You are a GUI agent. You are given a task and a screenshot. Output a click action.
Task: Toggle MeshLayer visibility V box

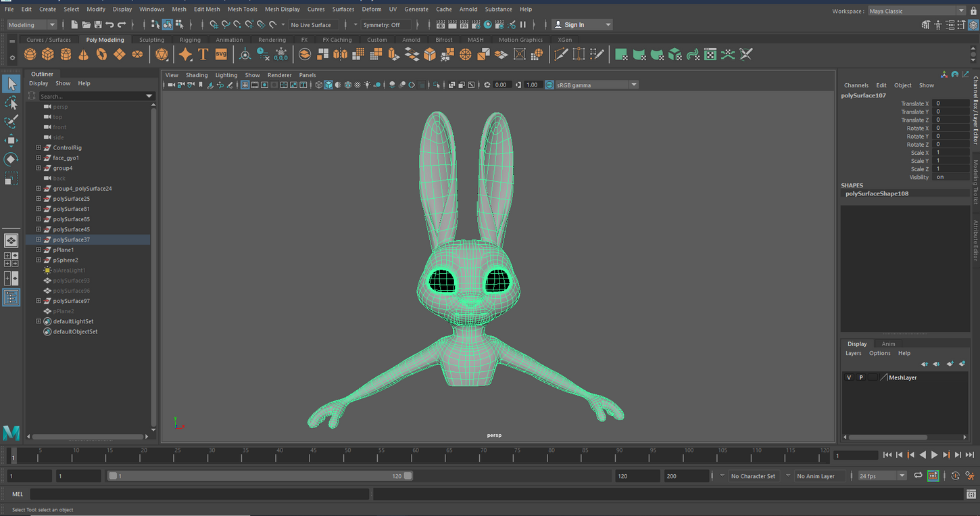[849, 377]
